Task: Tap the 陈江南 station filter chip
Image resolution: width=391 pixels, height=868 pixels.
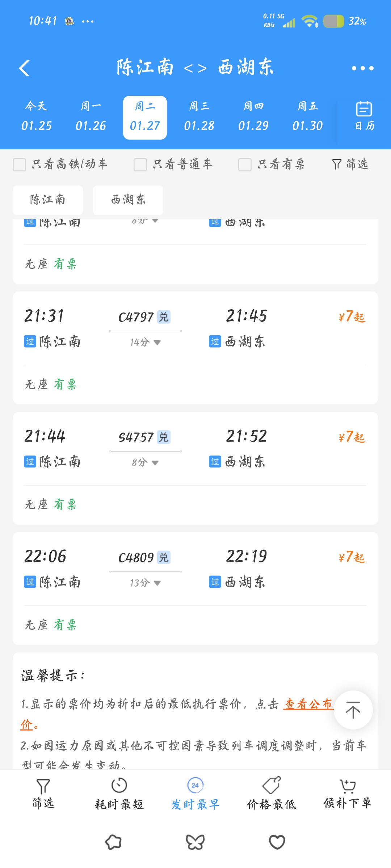Action: (x=47, y=200)
